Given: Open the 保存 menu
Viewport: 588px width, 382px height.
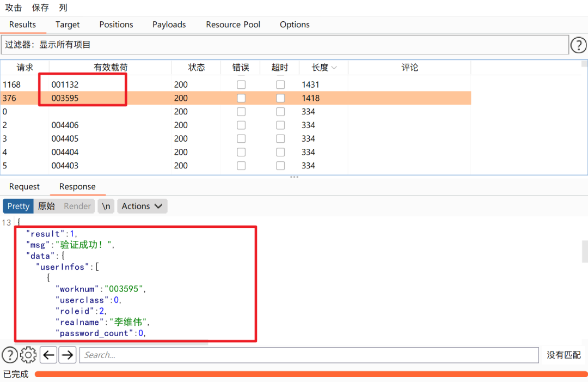Looking at the screenshot, I should (40, 8).
